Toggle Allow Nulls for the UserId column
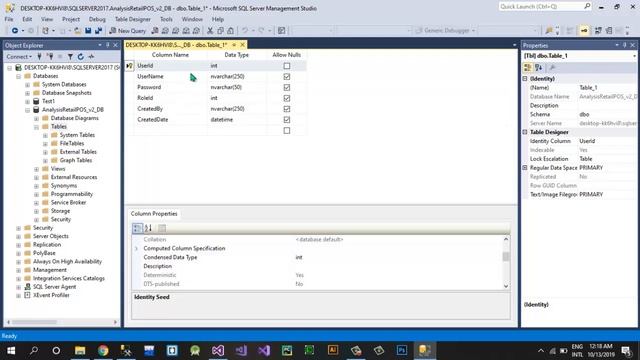Image resolution: width=640 pixels, height=360 pixels. [287, 66]
